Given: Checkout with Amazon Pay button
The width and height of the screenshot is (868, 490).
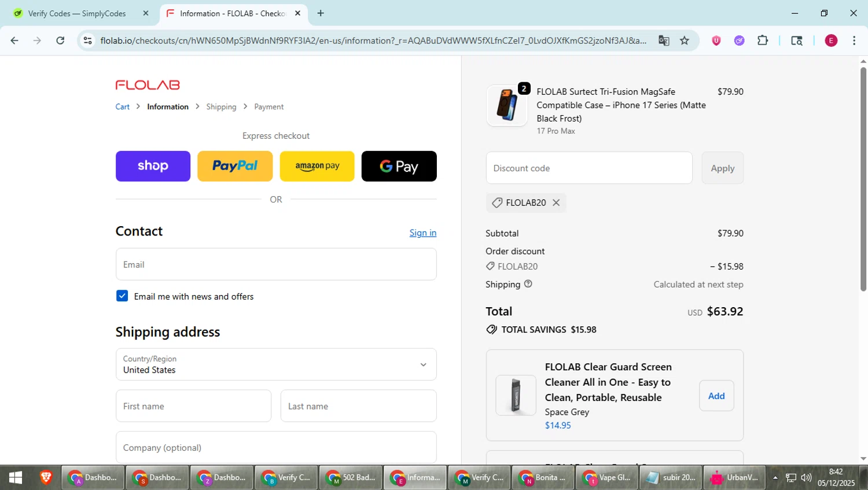Looking at the screenshot, I should tap(317, 166).
